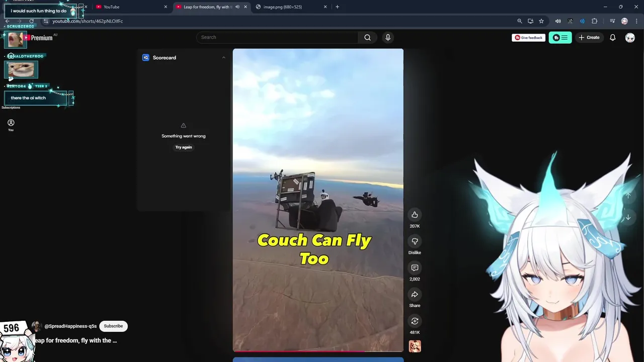Focus the YouTube Search field
644x362 pixels.
pos(277,37)
